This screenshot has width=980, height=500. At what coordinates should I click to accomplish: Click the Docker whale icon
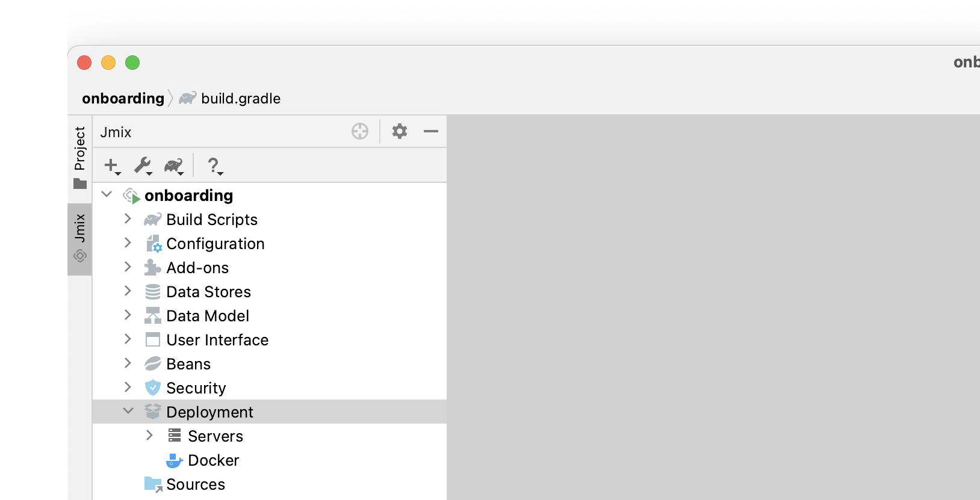[x=174, y=460]
